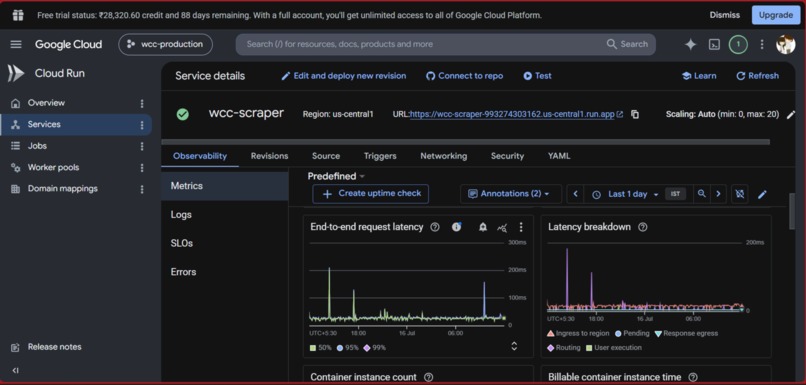Switch to the Revisions tab
The height and width of the screenshot is (385, 806).
click(x=269, y=156)
